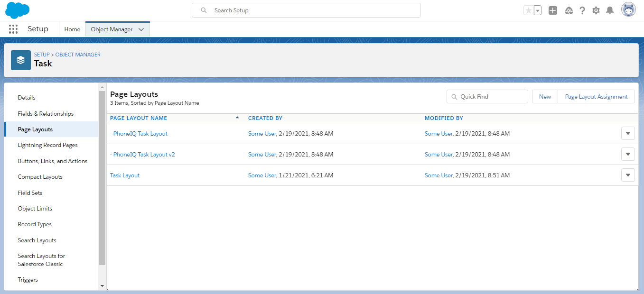Click the Salesforce cloud logo
This screenshot has width=644, height=294.
18,10
